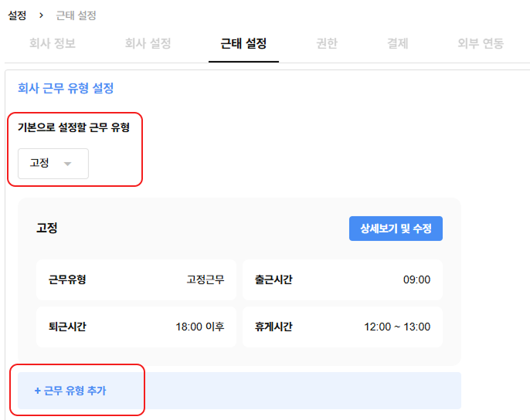The image size is (530, 420).
Task: Click the 근태 설정 breadcrumb item
Action: (x=76, y=15)
